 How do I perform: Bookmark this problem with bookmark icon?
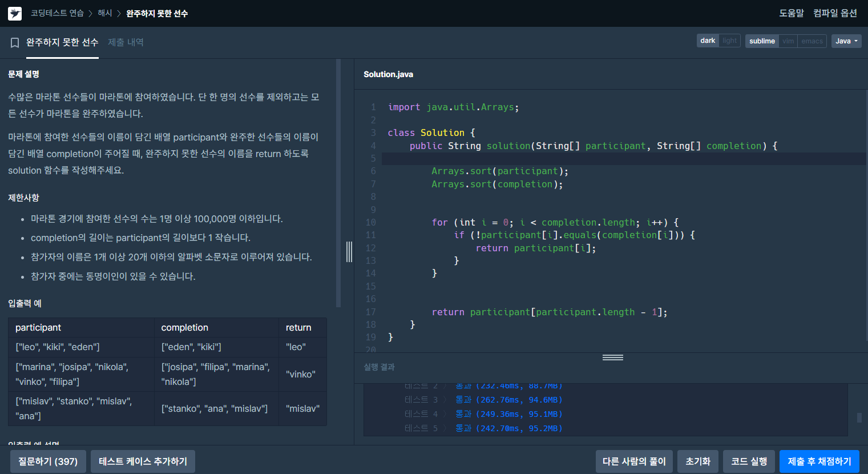[x=15, y=43]
